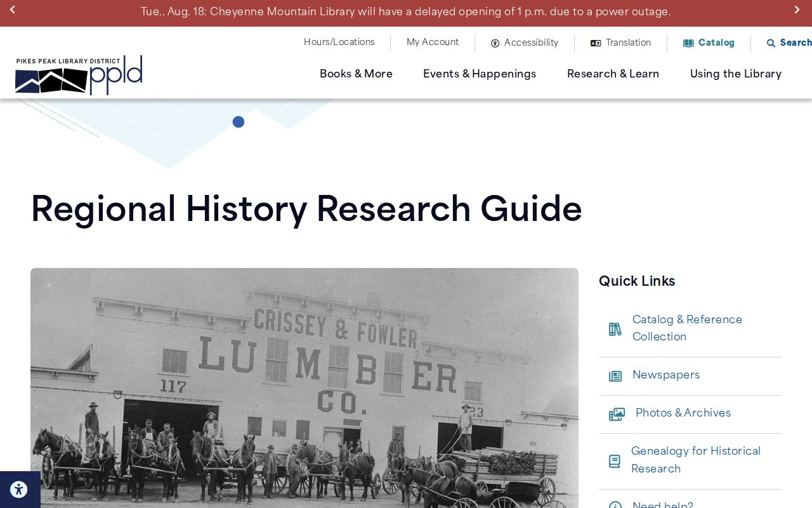Viewport: 812px width, 508px height.
Task: Open the Photos & Archives quick link
Action: click(683, 413)
